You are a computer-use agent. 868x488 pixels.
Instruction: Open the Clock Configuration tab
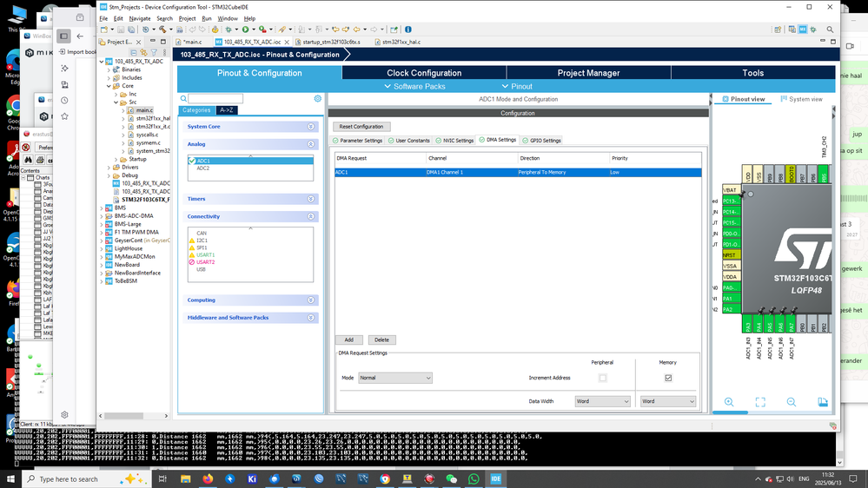(424, 73)
